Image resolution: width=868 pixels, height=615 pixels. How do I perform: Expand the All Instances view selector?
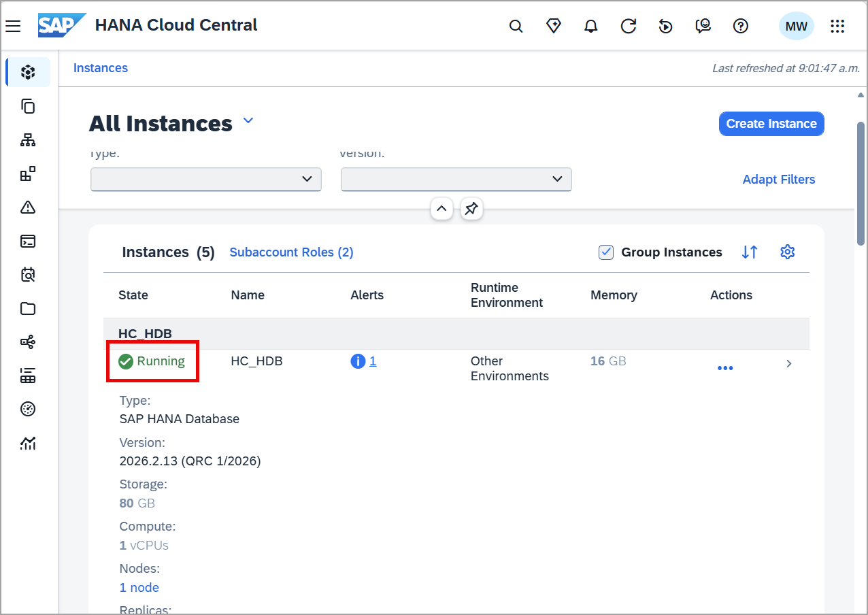(x=248, y=121)
